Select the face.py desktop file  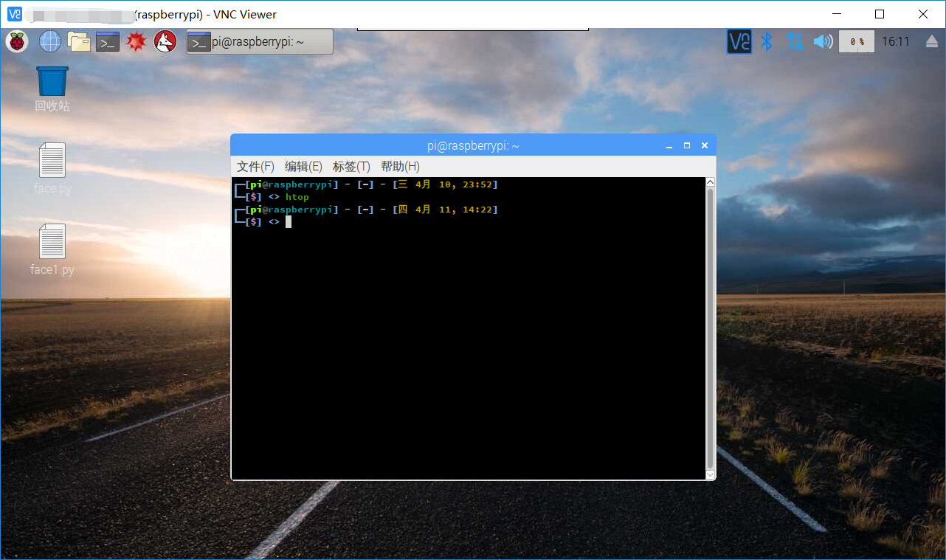pyautogui.click(x=52, y=169)
